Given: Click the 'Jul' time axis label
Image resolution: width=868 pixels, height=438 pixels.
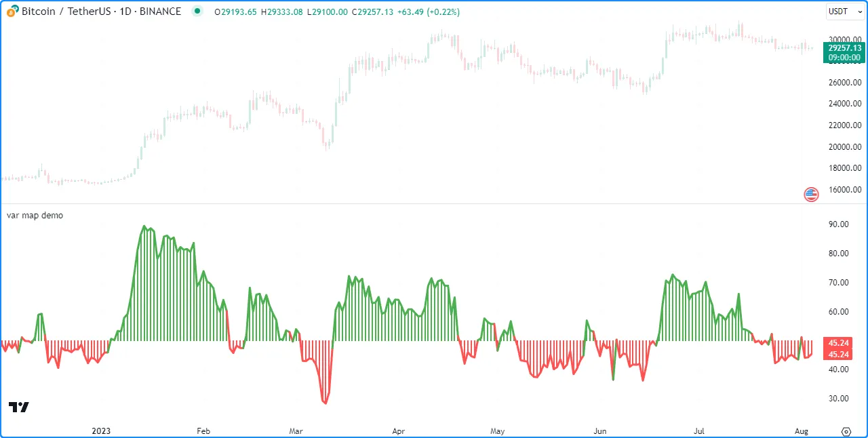Looking at the screenshot, I should click(x=701, y=431).
